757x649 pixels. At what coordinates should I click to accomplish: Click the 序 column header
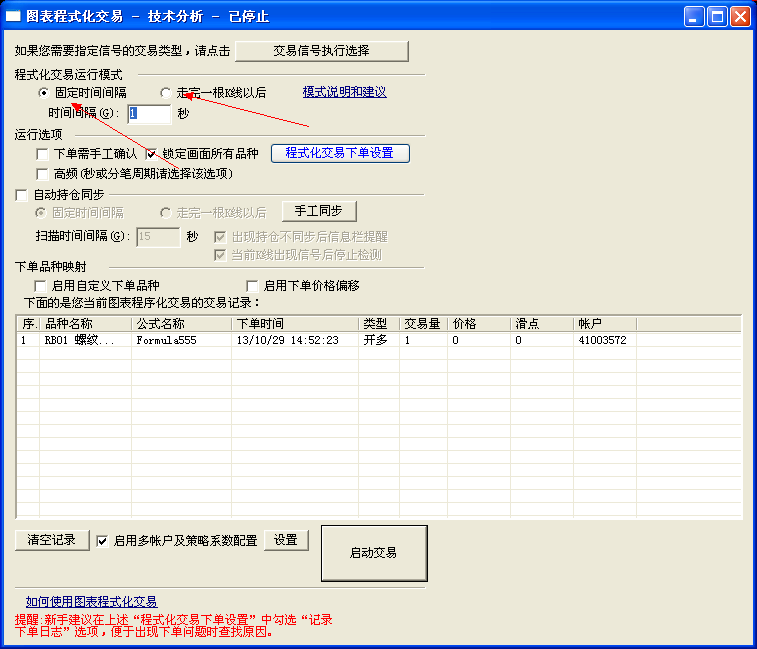tap(28, 324)
